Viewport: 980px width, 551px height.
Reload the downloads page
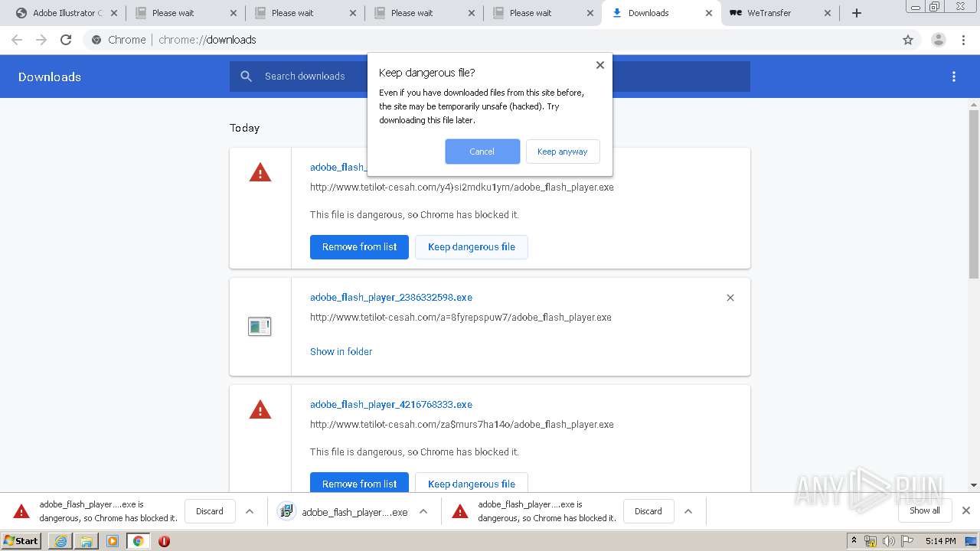tap(66, 40)
